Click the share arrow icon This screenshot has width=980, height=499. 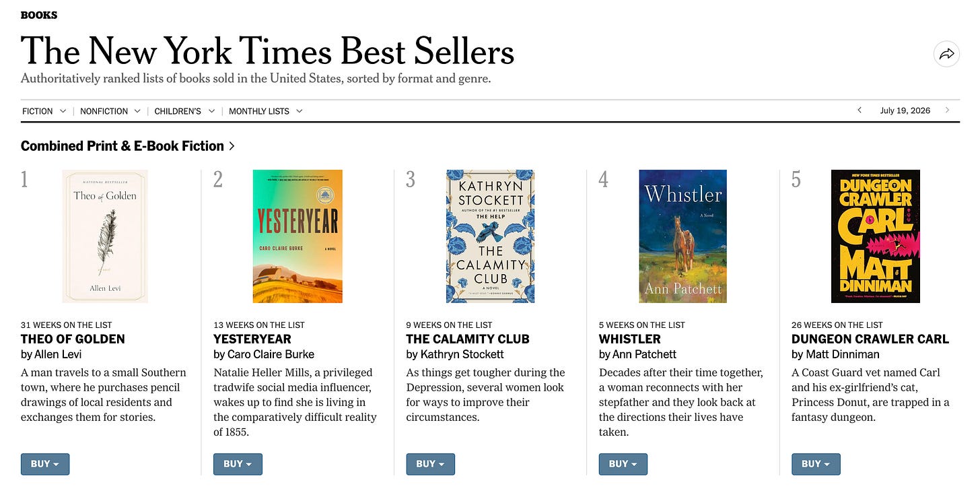coord(946,55)
